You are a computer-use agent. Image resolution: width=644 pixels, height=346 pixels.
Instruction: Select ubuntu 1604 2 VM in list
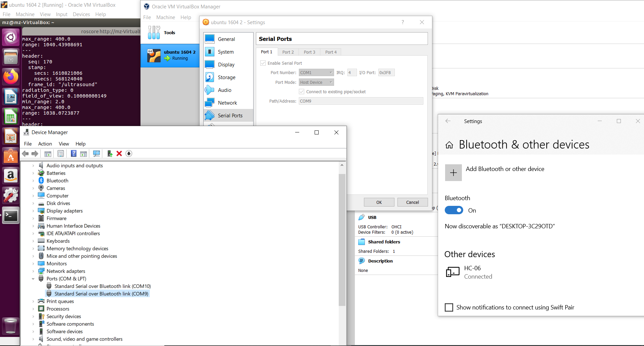170,55
